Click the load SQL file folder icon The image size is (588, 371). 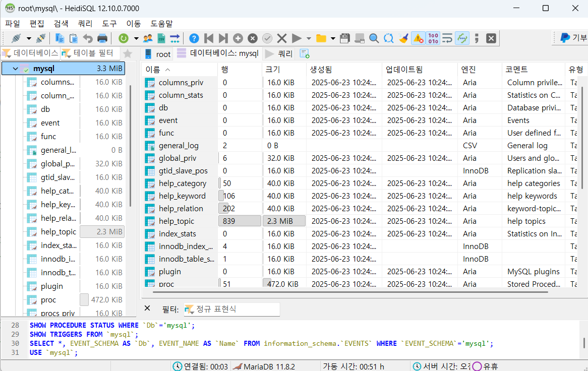point(321,38)
